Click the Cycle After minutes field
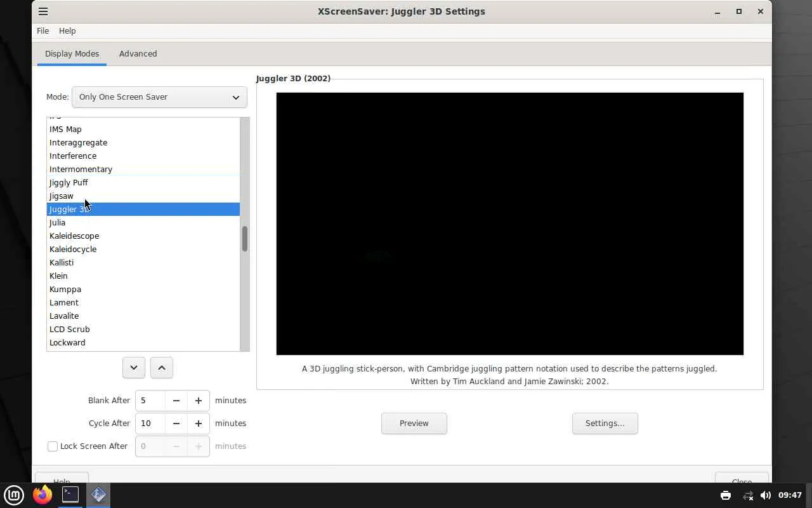 click(150, 424)
